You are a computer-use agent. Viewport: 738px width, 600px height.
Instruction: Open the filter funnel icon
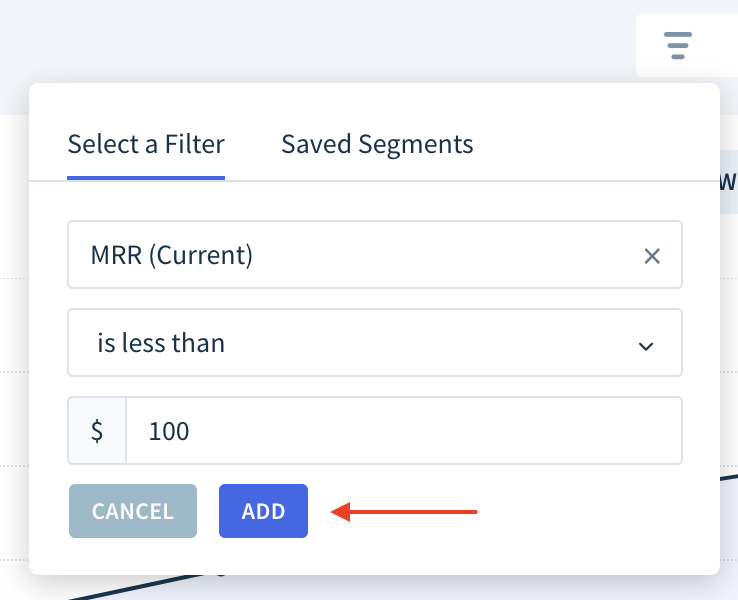678,45
